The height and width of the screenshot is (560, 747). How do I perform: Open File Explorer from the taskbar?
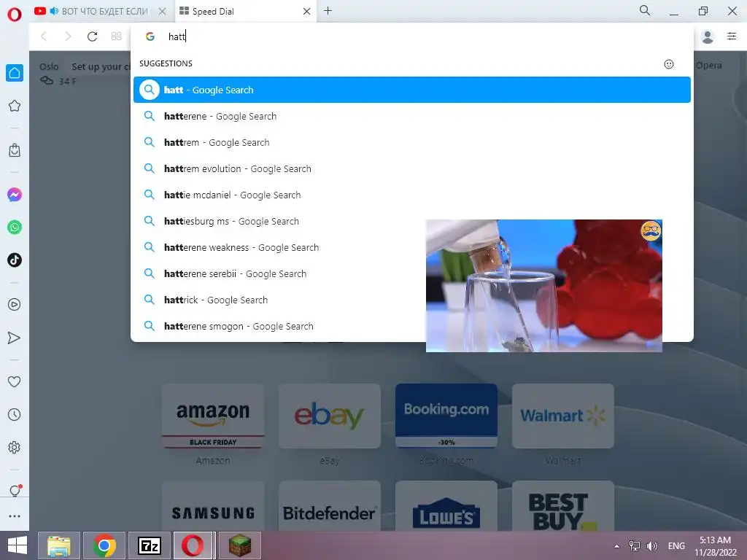[x=59, y=545]
